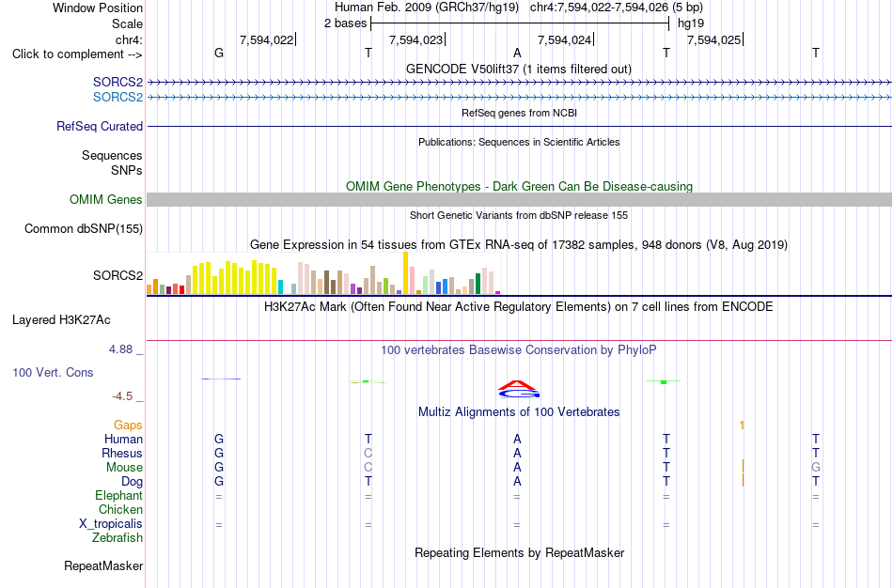Open the Multiz Alignments of 100 Vertebrates title
The height and width of the screenshot is (588, 893).
click(519, 411)
